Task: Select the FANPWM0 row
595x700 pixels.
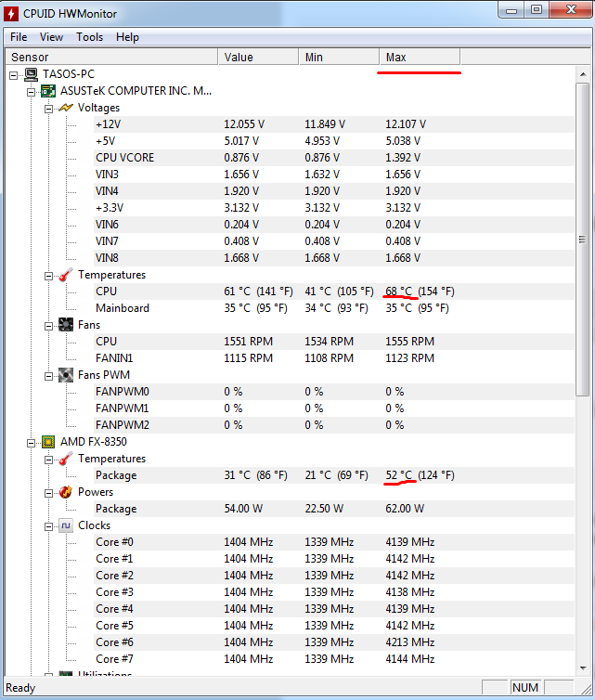Action: click(334, 392)
